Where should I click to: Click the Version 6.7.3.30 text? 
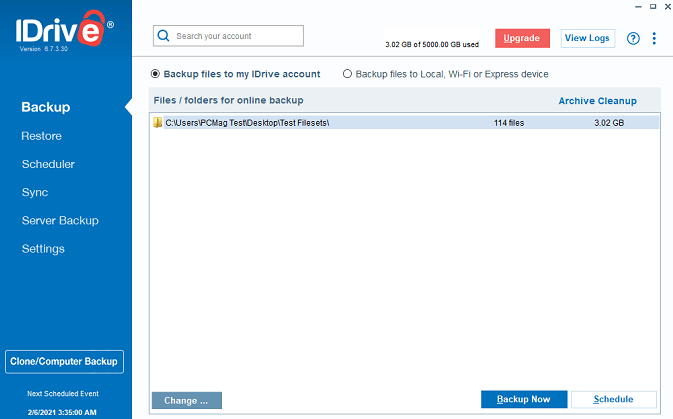pyautogui.click(x=43, y=49)
